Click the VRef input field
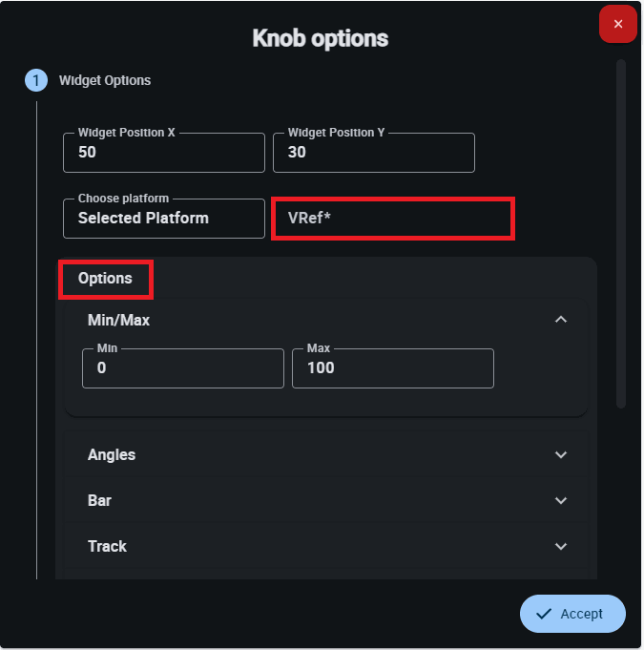This screenshot has width=644, height=650. pos(392,219)
